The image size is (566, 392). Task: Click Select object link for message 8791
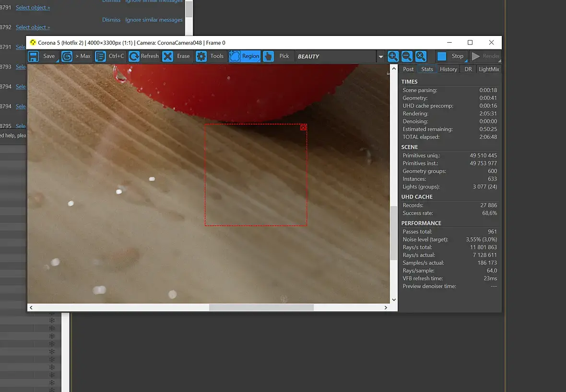(x=33, y=8)
